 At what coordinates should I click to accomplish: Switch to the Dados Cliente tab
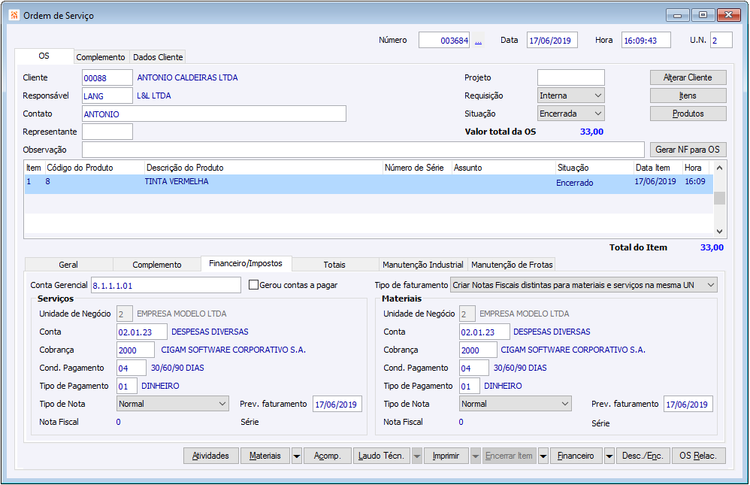(158, 57)
